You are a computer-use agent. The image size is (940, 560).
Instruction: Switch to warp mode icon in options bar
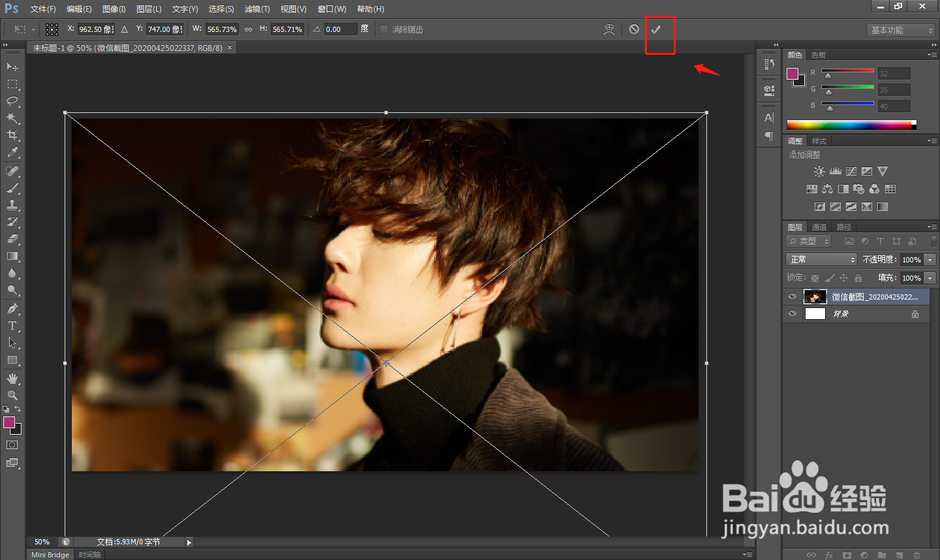609,29
